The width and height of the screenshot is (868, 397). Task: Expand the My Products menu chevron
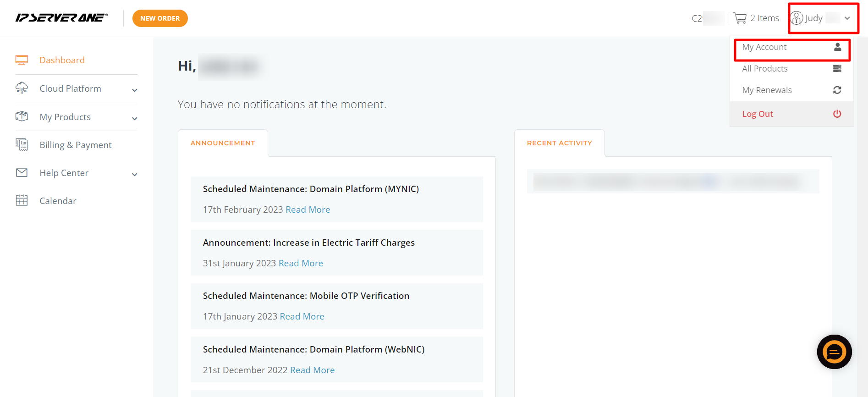pos(135,118)
